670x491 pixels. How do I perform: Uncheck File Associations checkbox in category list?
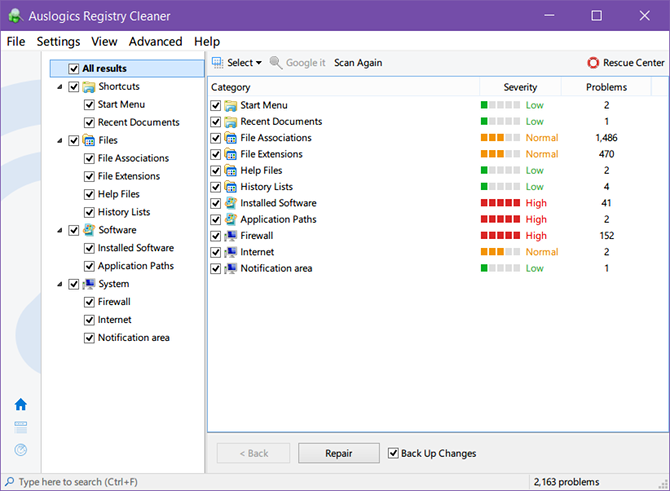(x=216, y=138)
